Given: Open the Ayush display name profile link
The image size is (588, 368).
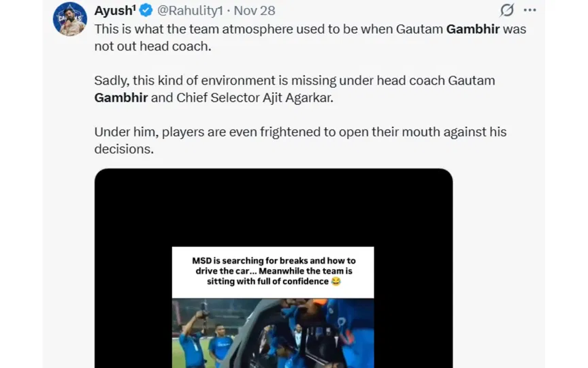Looking at the screenshot, I should (114, 11).
